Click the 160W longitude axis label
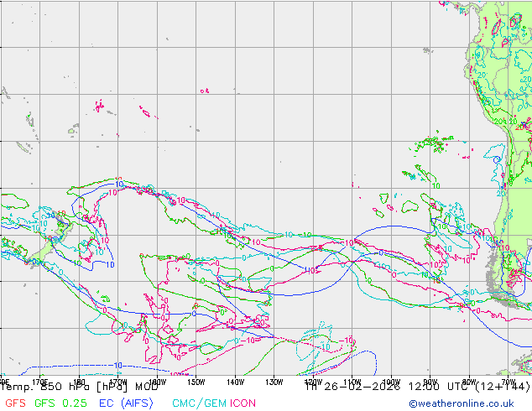 156,381
